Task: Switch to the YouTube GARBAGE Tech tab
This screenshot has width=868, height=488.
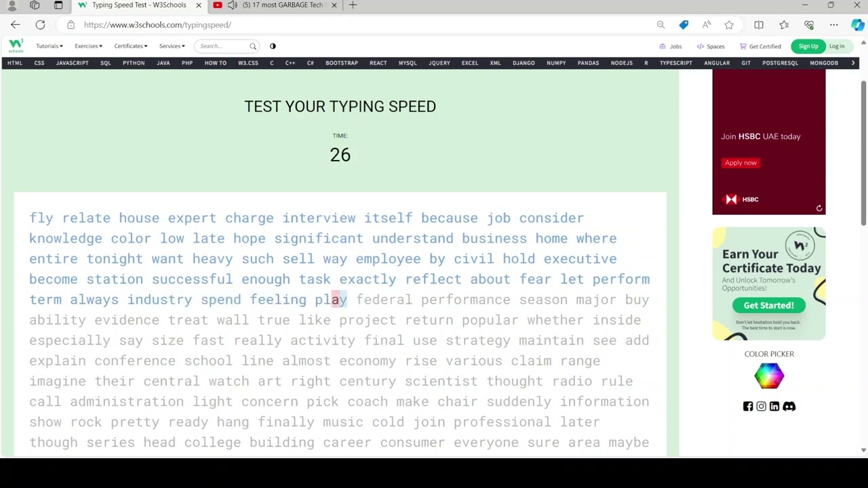Action: (x=275, y=5)
